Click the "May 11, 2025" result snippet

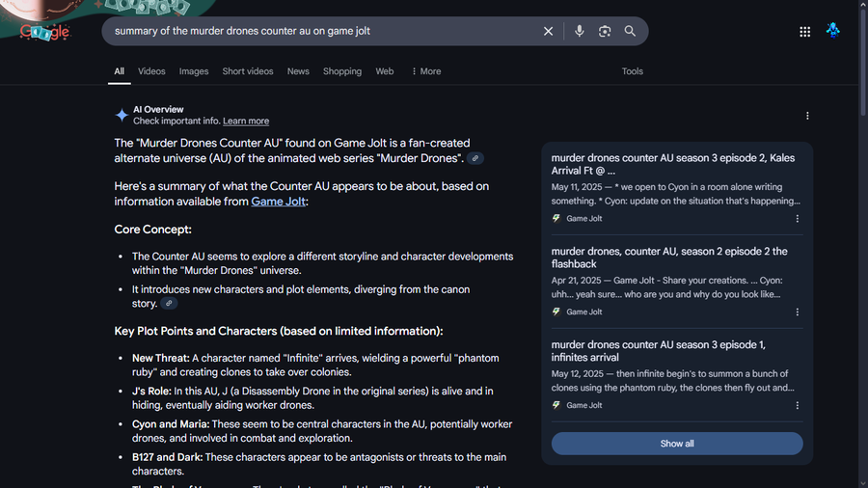pyautogui.click(x=675, y=194)
